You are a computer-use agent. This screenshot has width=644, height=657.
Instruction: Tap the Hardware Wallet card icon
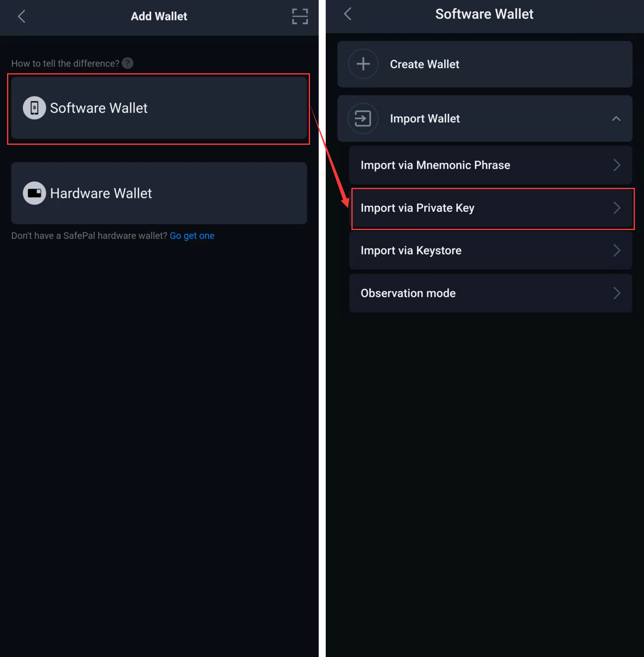[34, 193]
